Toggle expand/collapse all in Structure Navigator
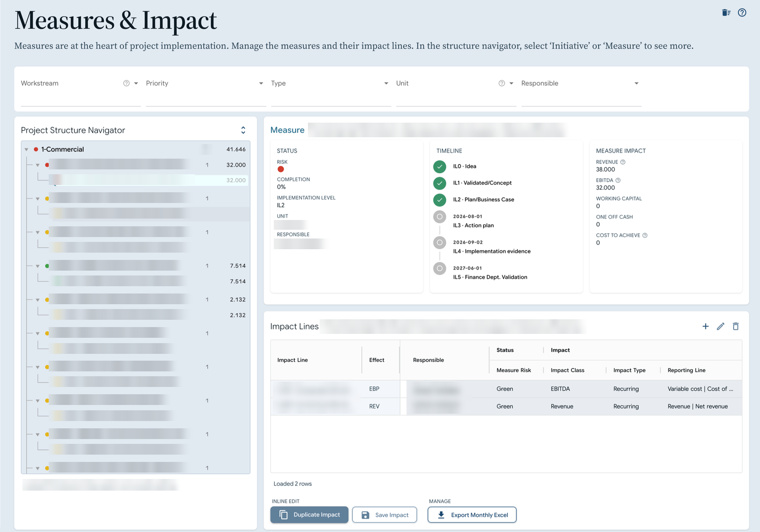 point(243,130)
